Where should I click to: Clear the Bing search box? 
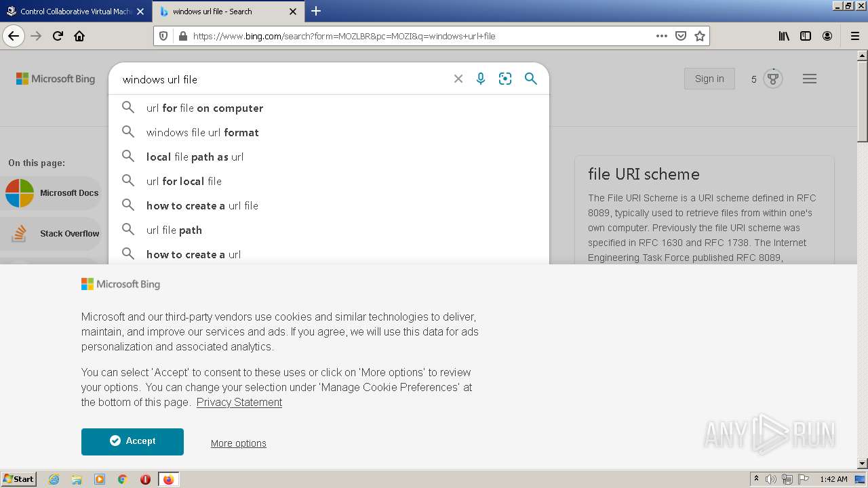(x=458, y=79)
